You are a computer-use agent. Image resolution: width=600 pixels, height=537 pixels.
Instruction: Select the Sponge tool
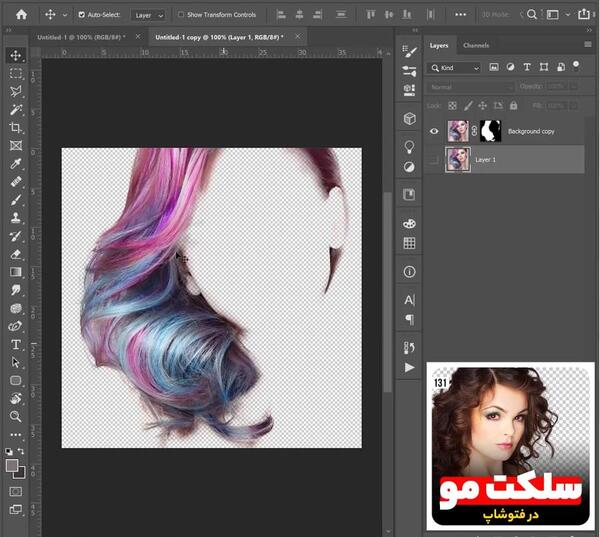point(16,308)
